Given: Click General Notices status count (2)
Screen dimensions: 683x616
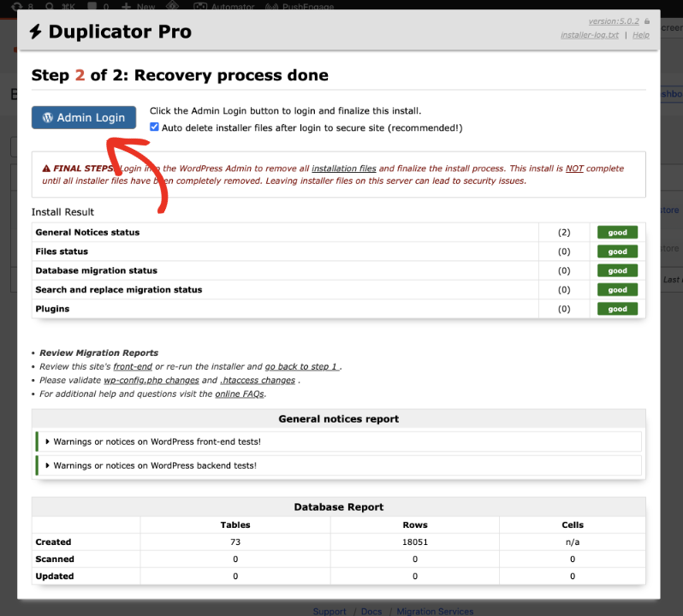Looking at the screenshot, I should (564, 233).
